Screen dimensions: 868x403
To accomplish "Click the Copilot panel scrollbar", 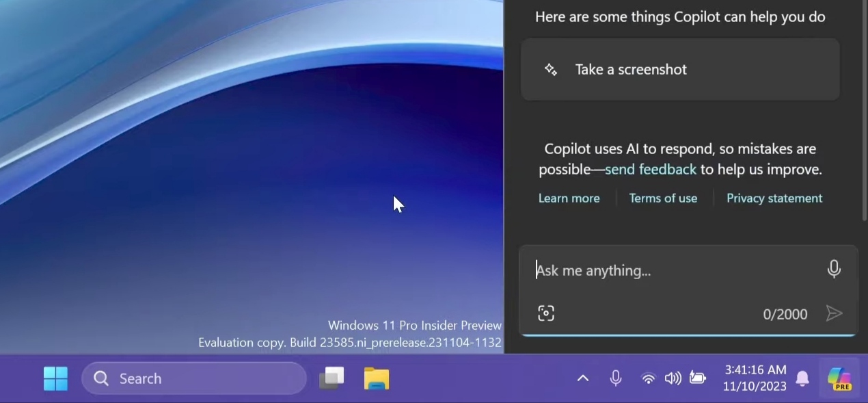I will pos(864,109).
